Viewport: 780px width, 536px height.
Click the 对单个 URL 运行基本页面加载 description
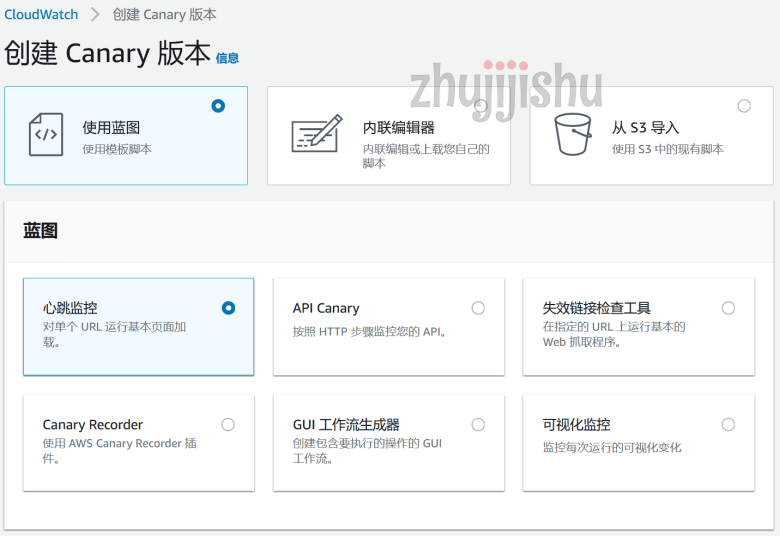click(x=114, y=334)
